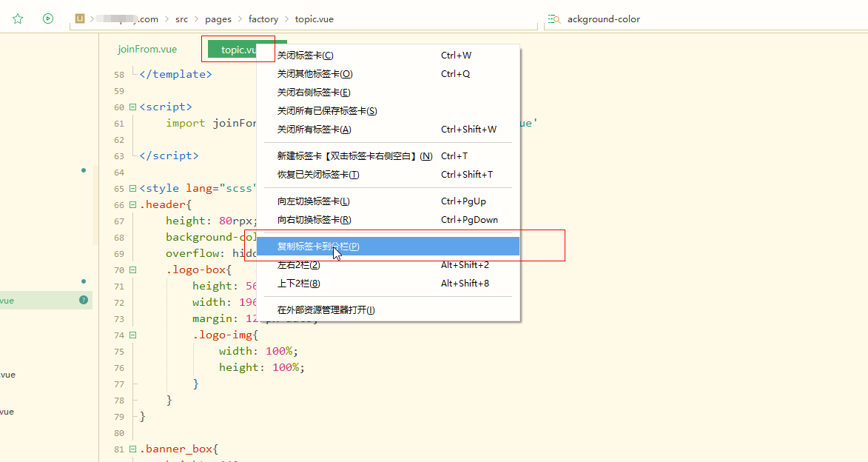Click the </script> closing tag text

click(169, 155)
